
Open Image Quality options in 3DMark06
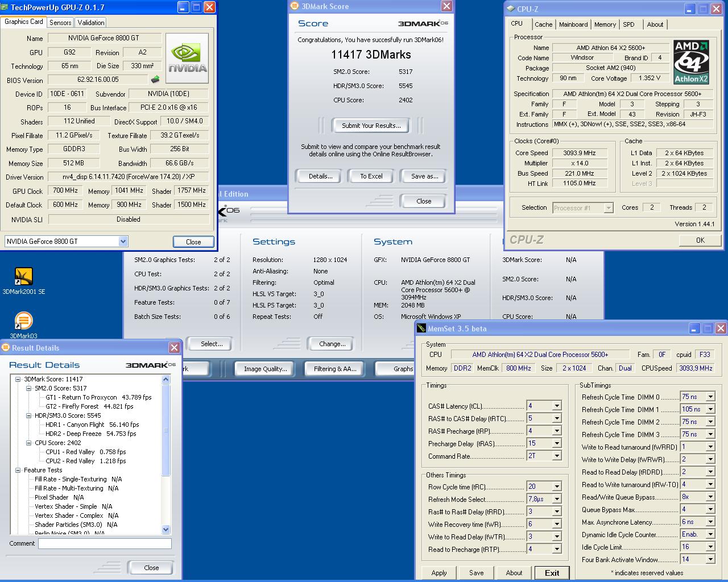pos(265,369)
